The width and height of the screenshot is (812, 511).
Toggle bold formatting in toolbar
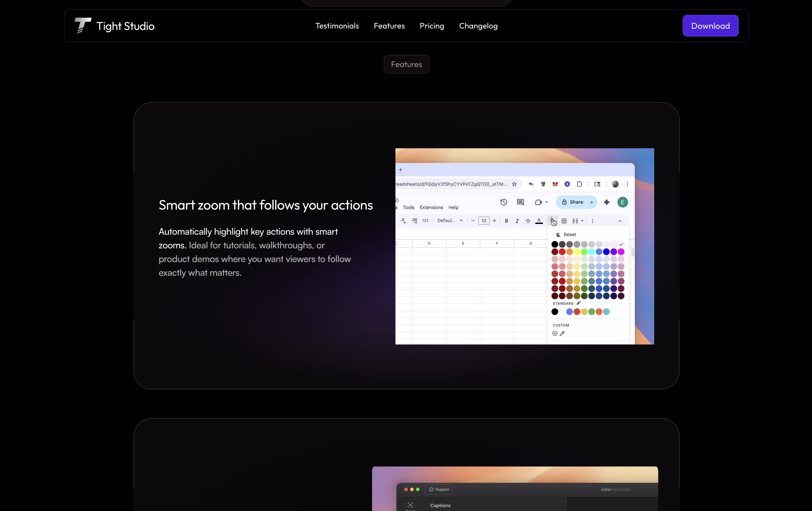click(506, 221)
